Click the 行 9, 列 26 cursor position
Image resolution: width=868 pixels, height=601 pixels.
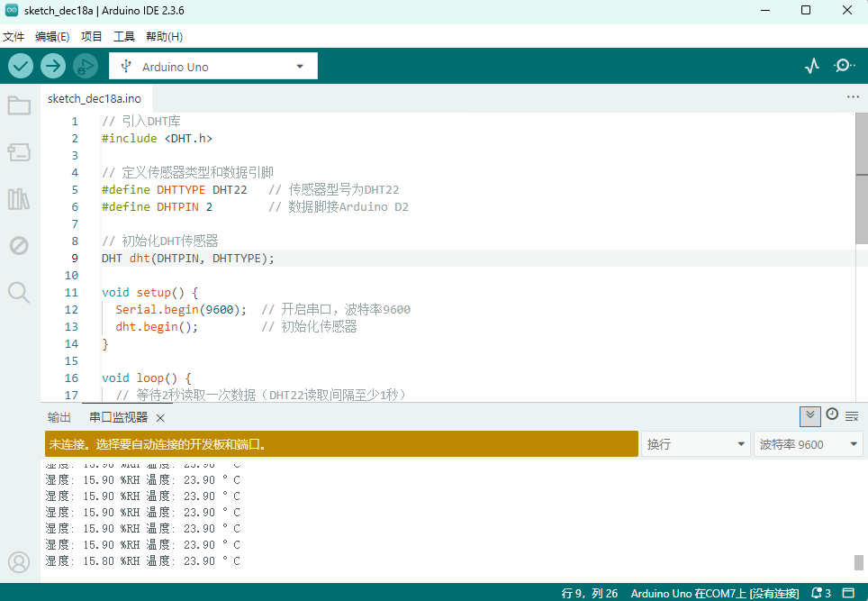click(590, 593)
